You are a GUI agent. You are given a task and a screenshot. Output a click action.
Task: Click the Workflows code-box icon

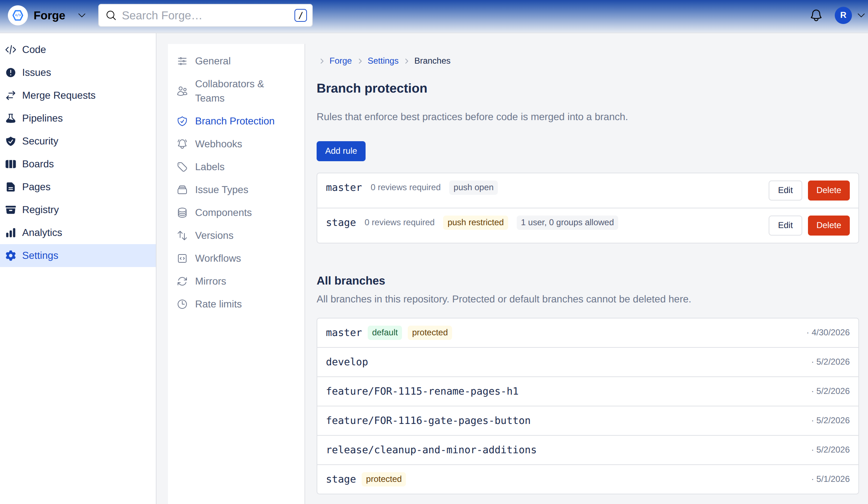pos(182,258)
